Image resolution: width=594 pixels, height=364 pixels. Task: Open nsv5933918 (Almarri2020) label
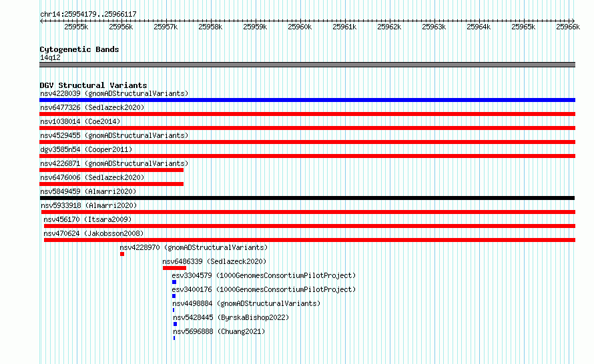(89, 205)
